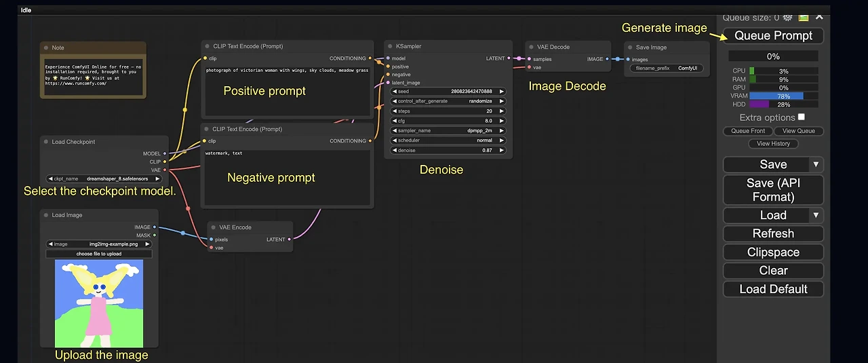Increase steps with its right arrow

pyautogui.click(x=501, y=111)
